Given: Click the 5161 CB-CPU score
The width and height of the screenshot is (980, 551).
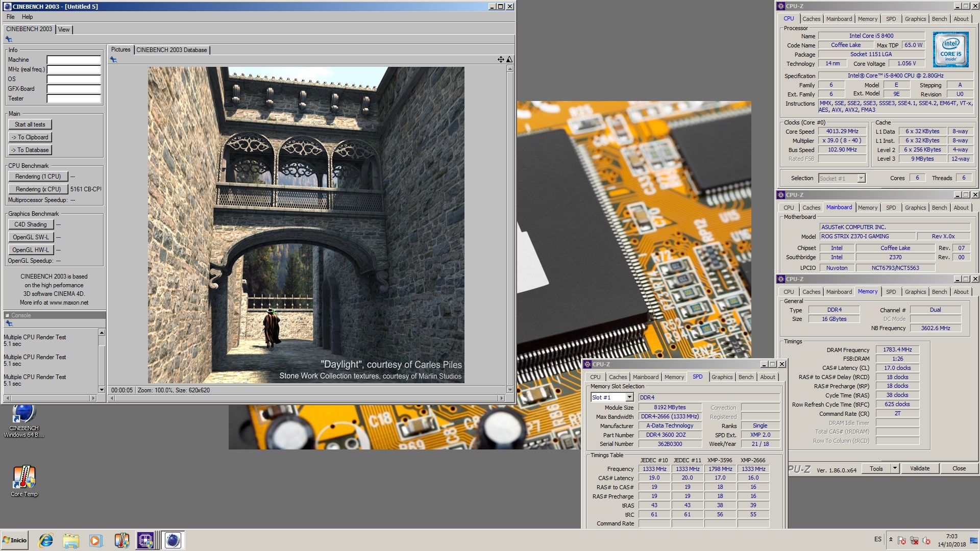Looking at the screenshot, I should tap(85, 189).
